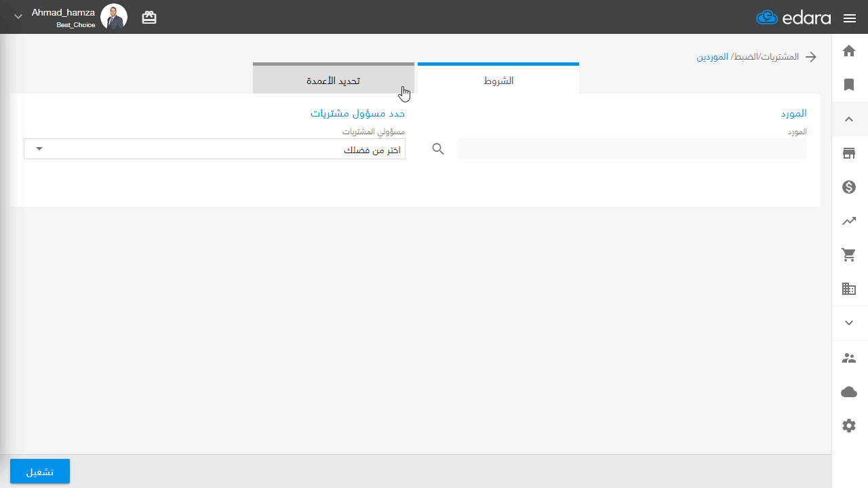Click the Ahmad_hamza username text
This screenshot has width=868, height=488.
point(63,12)
